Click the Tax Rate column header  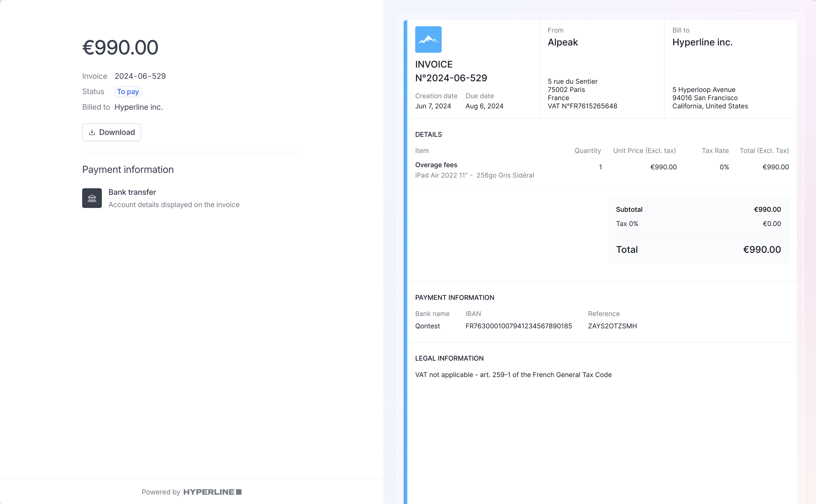pyautogui.click(x=715, y=151)
